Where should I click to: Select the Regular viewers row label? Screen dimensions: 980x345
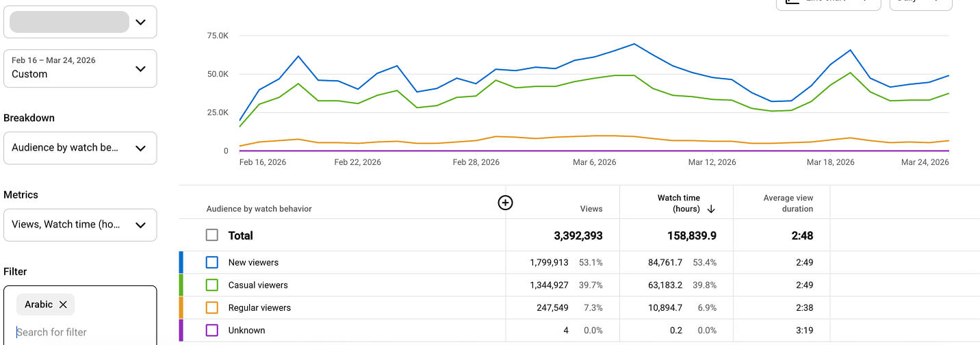click(x=259, y=307)
